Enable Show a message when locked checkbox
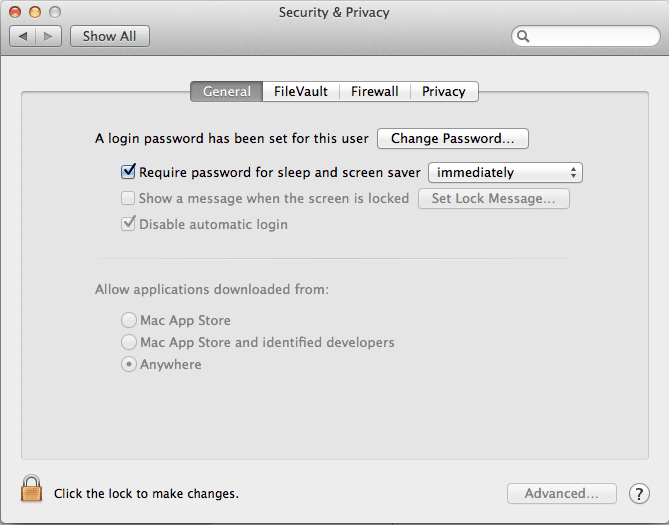 (128, 198)
